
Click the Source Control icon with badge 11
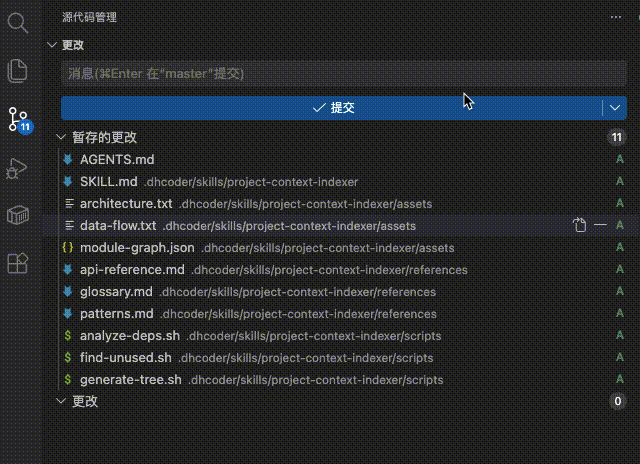click(18, 120)
